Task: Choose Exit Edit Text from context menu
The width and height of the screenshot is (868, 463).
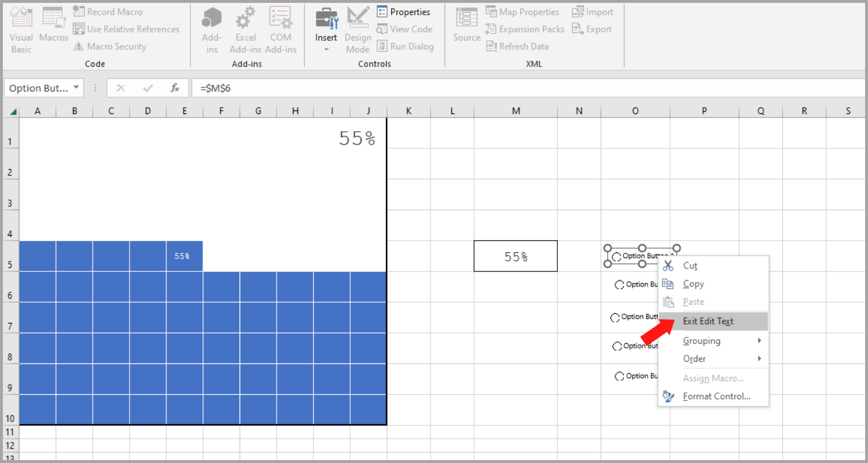Action: [708, 321]
